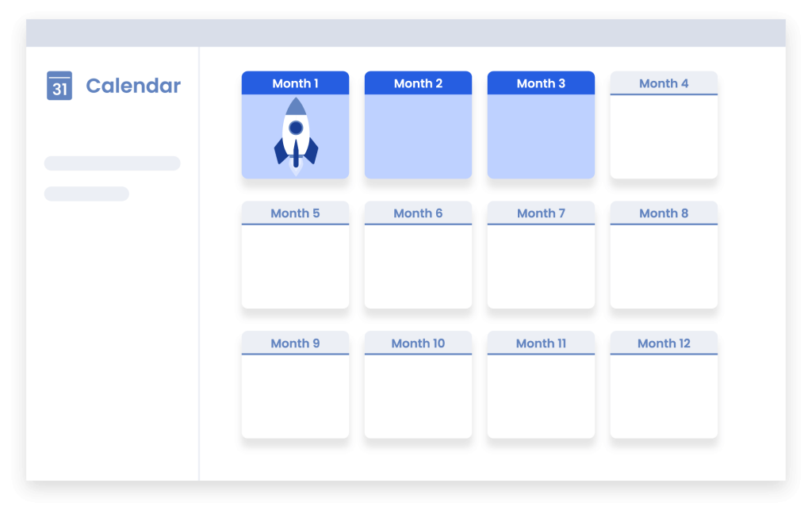This screenshot has height=514, width=812.
Task: Click the light blue body of Month 2
Action: (x=418, y=136)
